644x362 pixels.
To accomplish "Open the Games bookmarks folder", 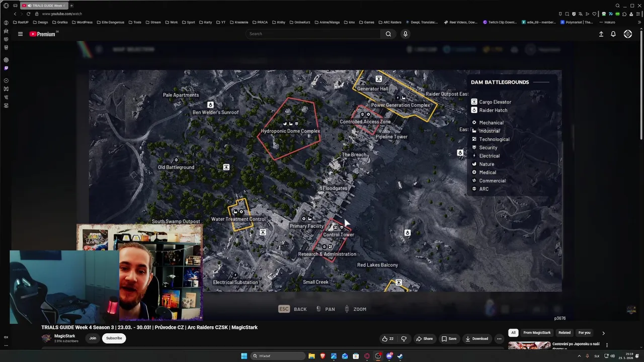I will coord(366,22).
